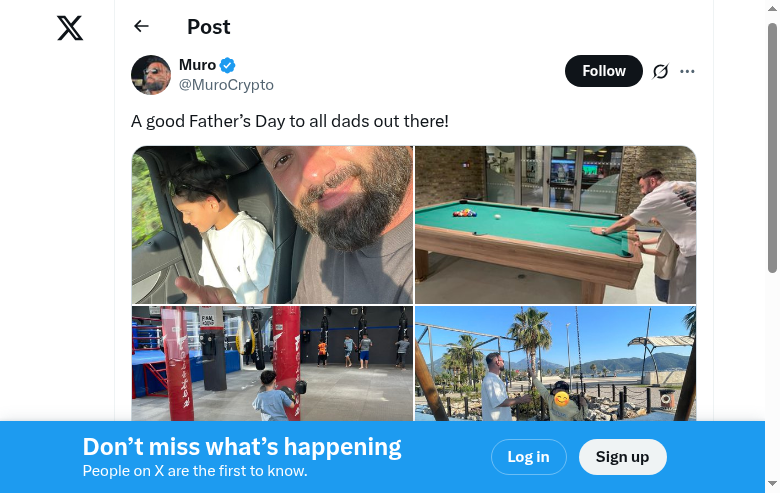
Task: Click the Father's Day post text
Action: point(290,121)
